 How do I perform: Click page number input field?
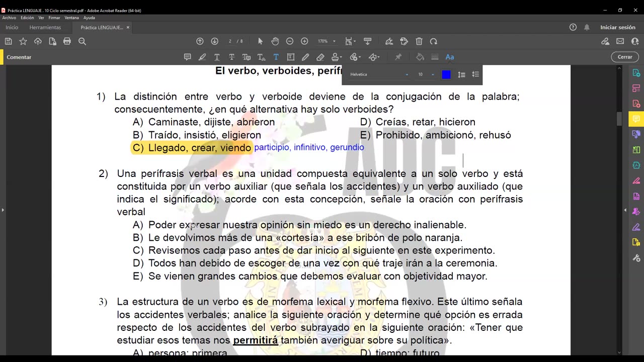(230, 41)
